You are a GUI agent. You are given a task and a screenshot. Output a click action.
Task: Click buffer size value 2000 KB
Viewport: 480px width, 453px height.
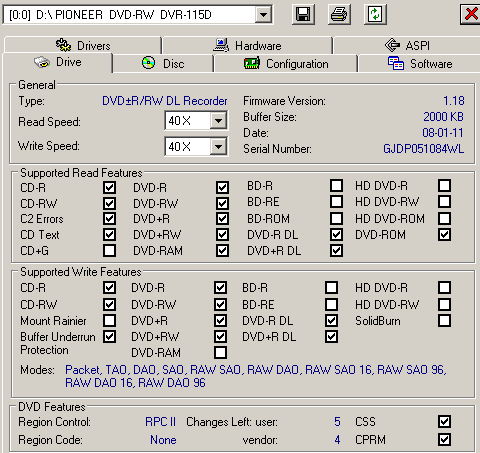pyautogui.click(x=444, y=117)
